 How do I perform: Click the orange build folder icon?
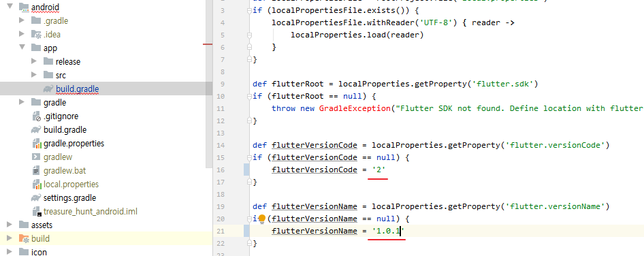pyautogui.click(x=24, y=238)
